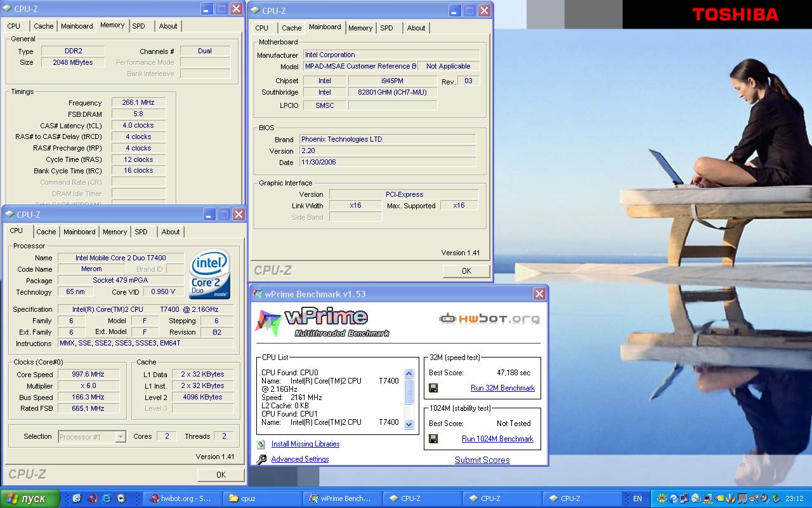Click the Start button labeled пуск
Screen dimensions: 812x508
[30, 498]
